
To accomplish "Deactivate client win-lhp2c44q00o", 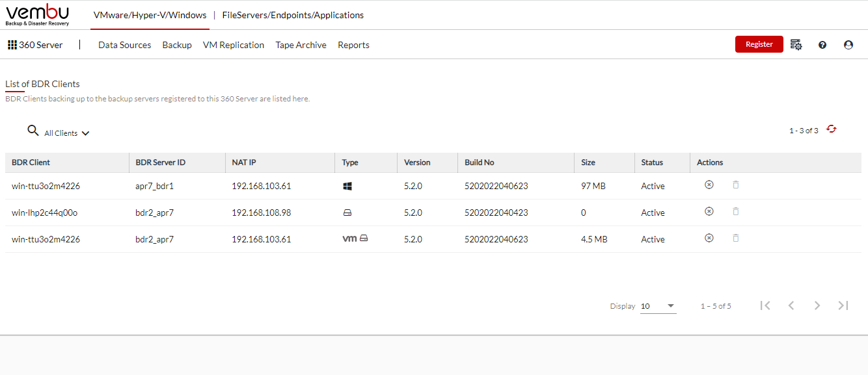I will 709,212.
